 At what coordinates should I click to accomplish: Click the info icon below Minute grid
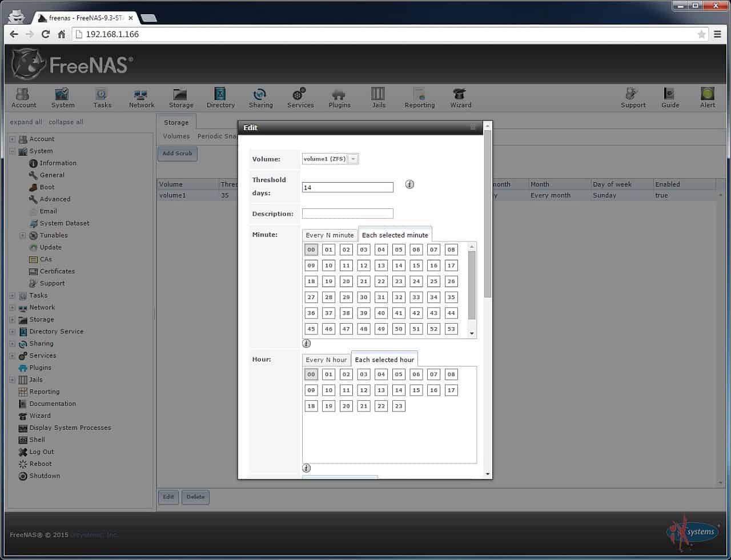[307, 344]
